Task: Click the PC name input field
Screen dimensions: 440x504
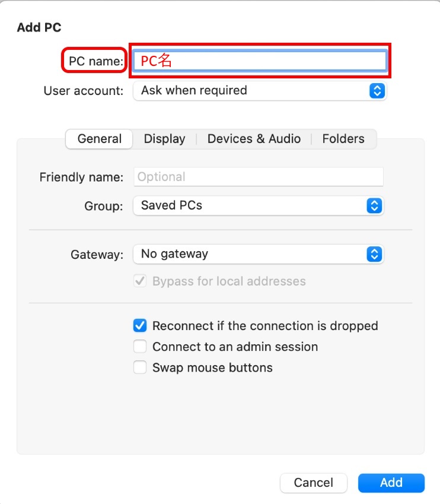Action: 259,61
